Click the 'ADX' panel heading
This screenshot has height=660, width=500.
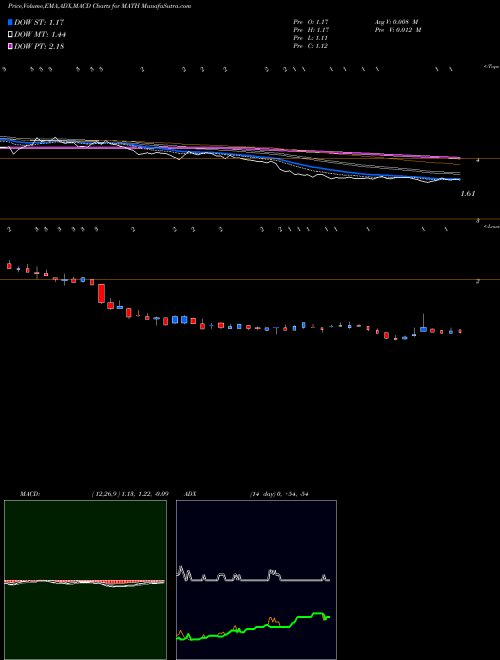191,494
